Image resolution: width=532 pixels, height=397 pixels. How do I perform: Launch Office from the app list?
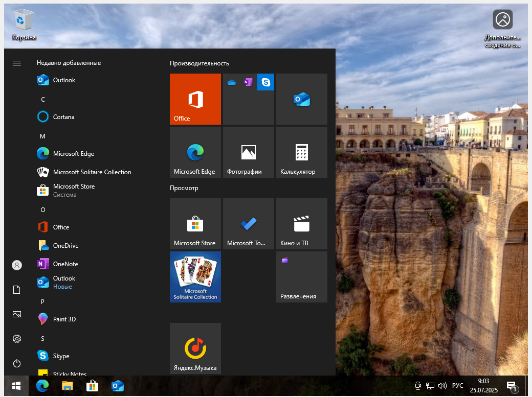(95, 227)
